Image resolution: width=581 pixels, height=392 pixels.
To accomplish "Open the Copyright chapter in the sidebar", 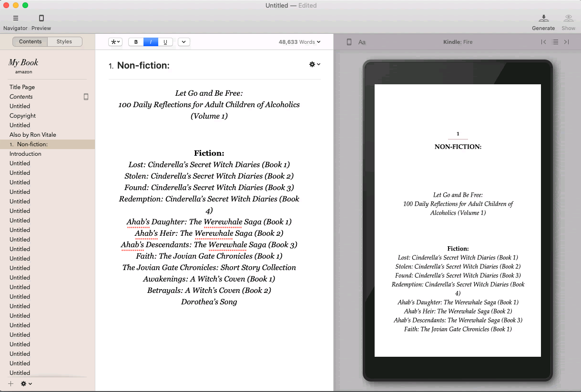I will (23, 115).
